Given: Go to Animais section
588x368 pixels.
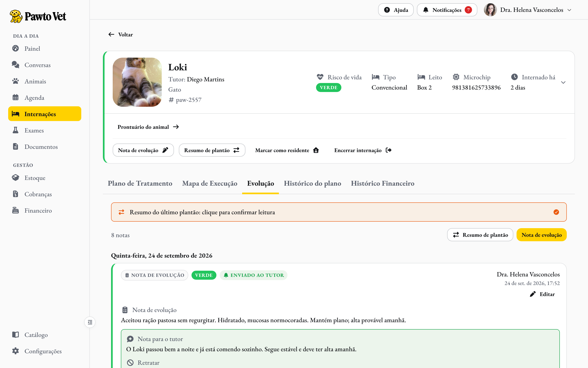Looking at the screenshot, I should coord(45,81).
